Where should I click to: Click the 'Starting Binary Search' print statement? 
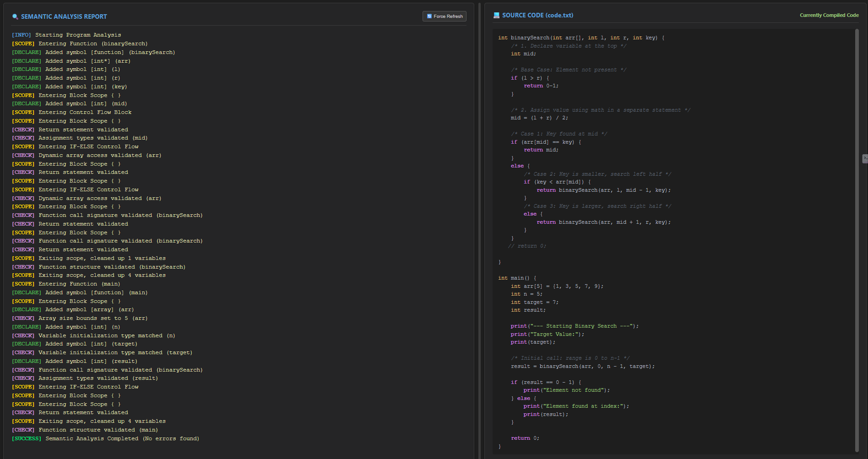tap(575, 326)
